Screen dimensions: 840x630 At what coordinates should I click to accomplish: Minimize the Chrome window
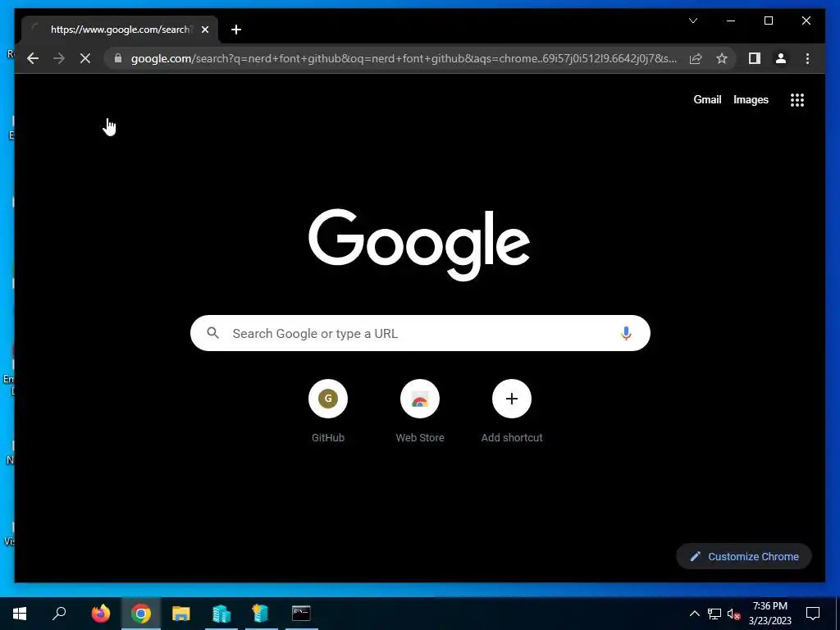[x=731, y=21]
